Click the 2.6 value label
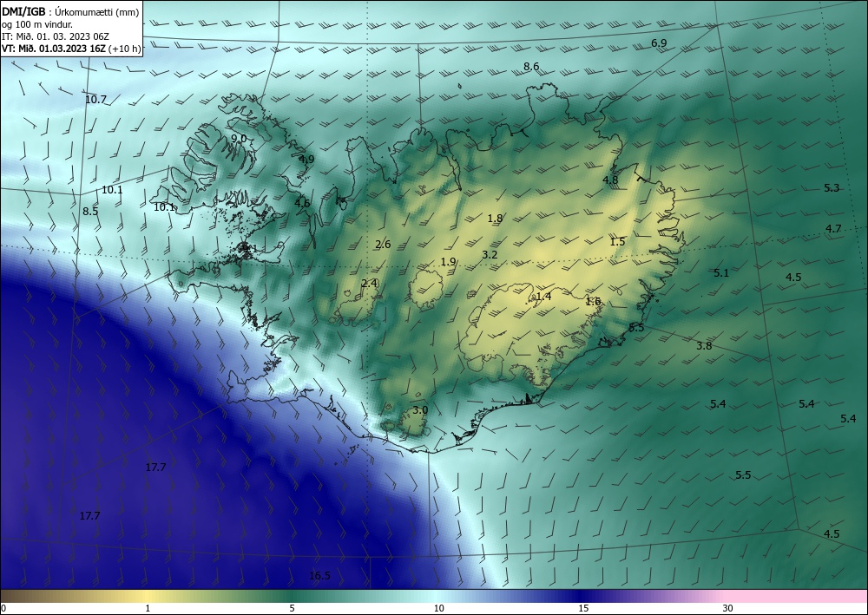 (x=383, y=245)
